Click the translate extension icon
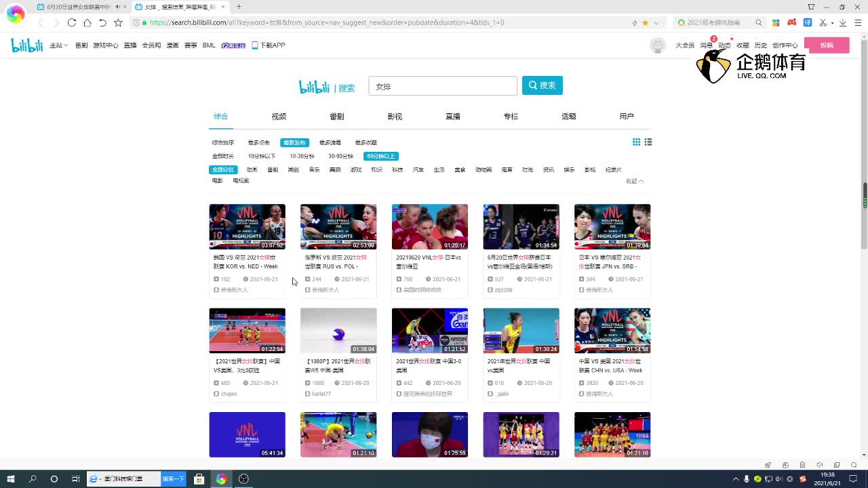Screen dimensions: 868x488 [x=808, y=22]
